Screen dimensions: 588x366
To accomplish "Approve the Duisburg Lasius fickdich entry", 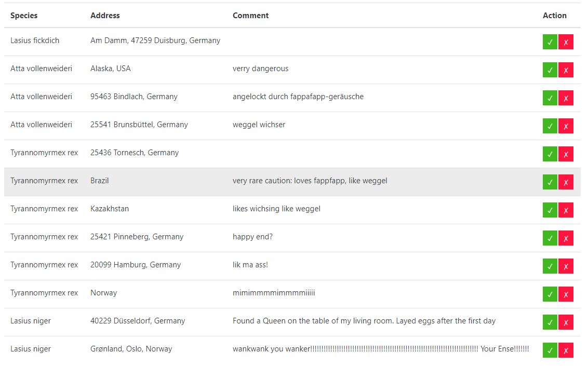I will tap(550, 42).
